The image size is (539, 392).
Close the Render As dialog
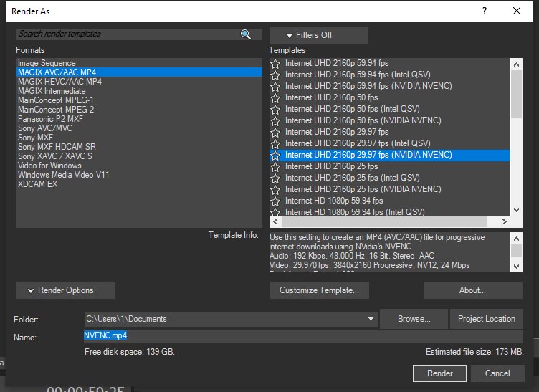(x=516, y=11)
